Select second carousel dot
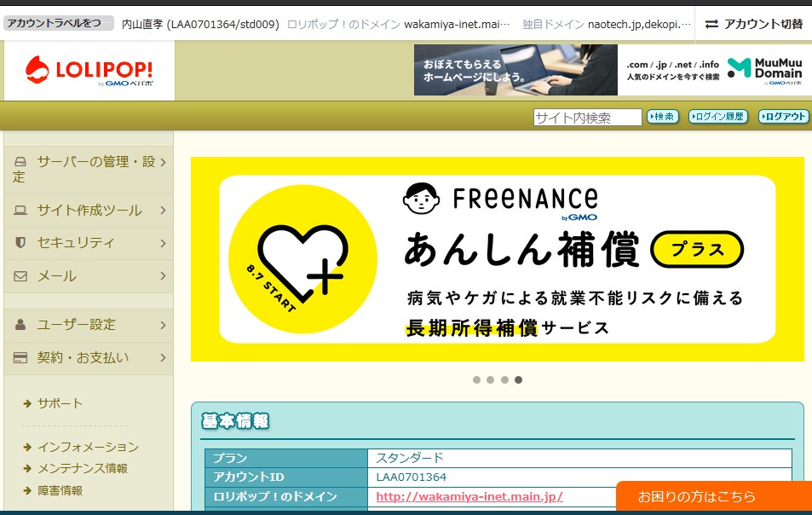812x515 pixels. pyautogui.click(x=491, y=379)
